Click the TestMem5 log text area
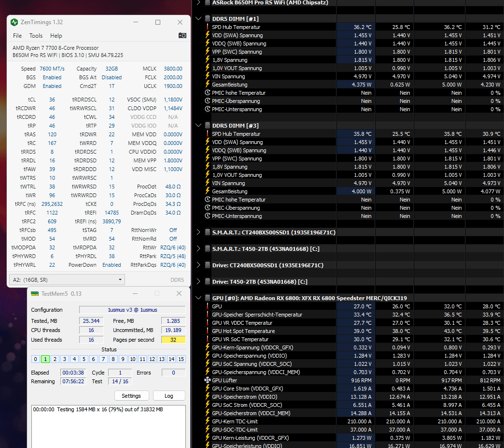This screenshot has width=504, height=448. click(x=108, y=426)
